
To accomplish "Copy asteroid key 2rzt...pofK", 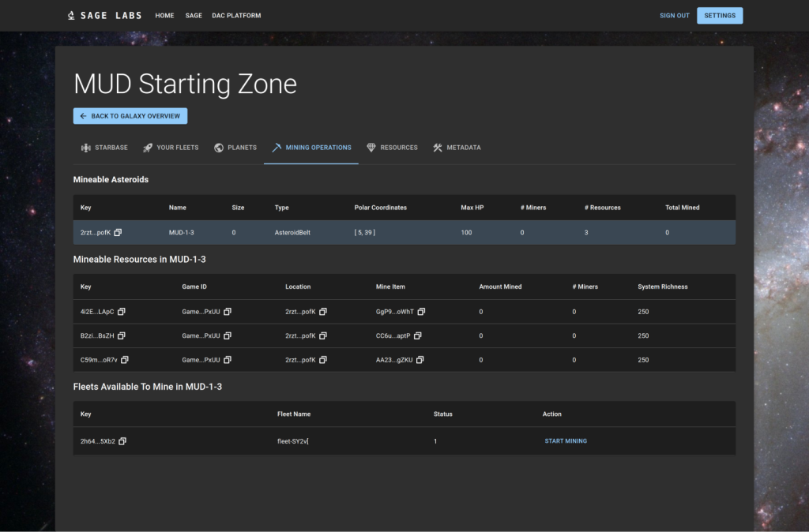I will (x=118, y=233).
